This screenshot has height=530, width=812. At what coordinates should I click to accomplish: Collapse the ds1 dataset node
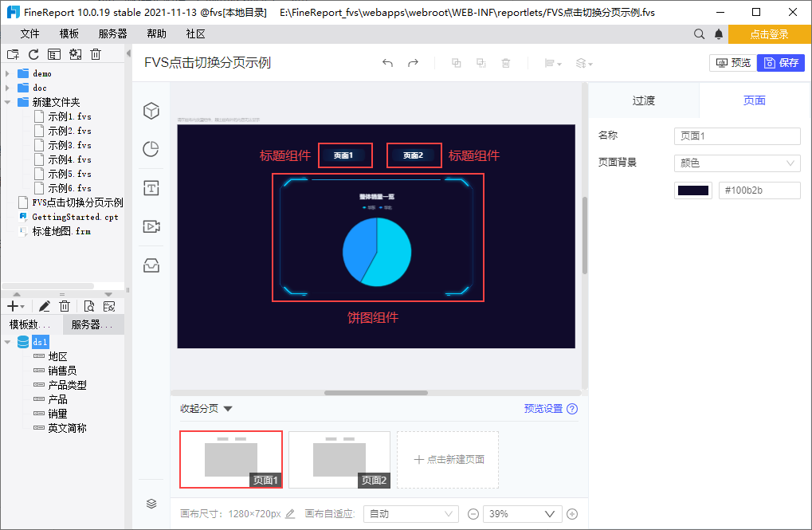pos(7,342)
